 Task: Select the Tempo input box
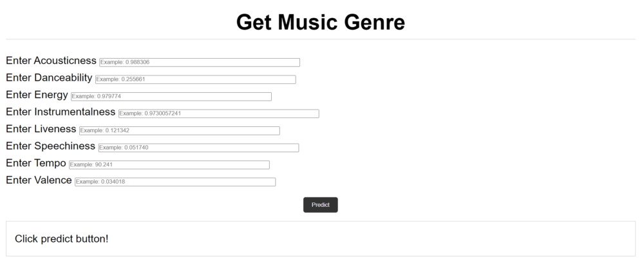point(169,165)
